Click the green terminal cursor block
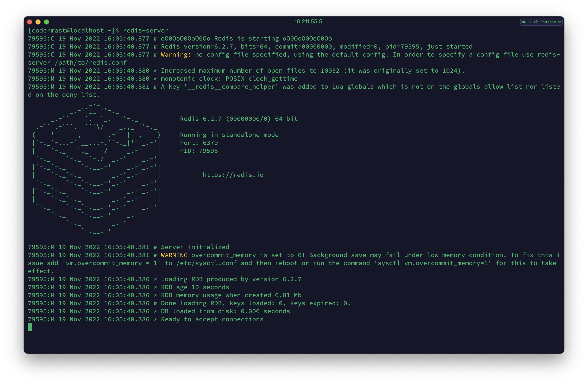 click(x=30, y=327)
